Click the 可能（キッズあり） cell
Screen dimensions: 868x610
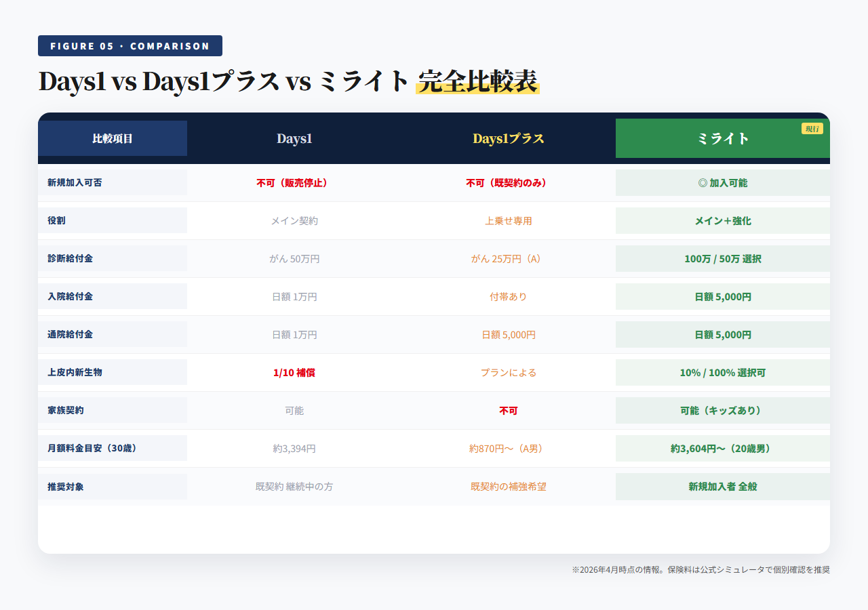pyautogui.click(x=722, y=410)
